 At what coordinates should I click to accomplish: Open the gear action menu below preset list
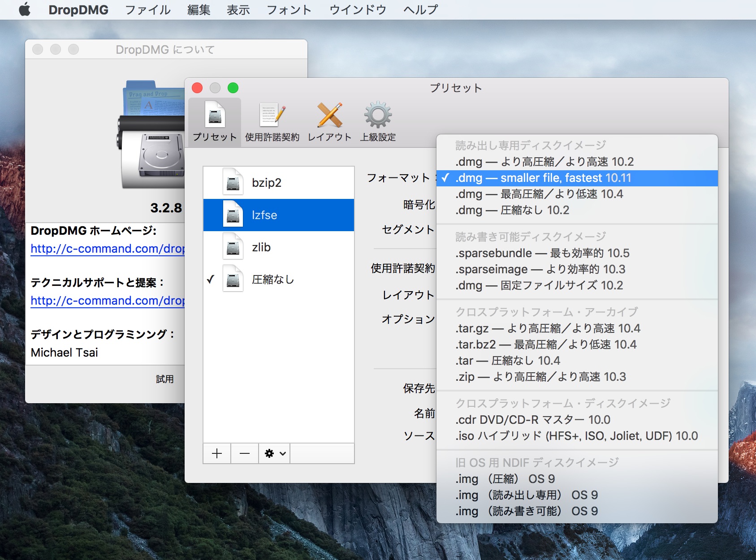[x=275, y=453]
